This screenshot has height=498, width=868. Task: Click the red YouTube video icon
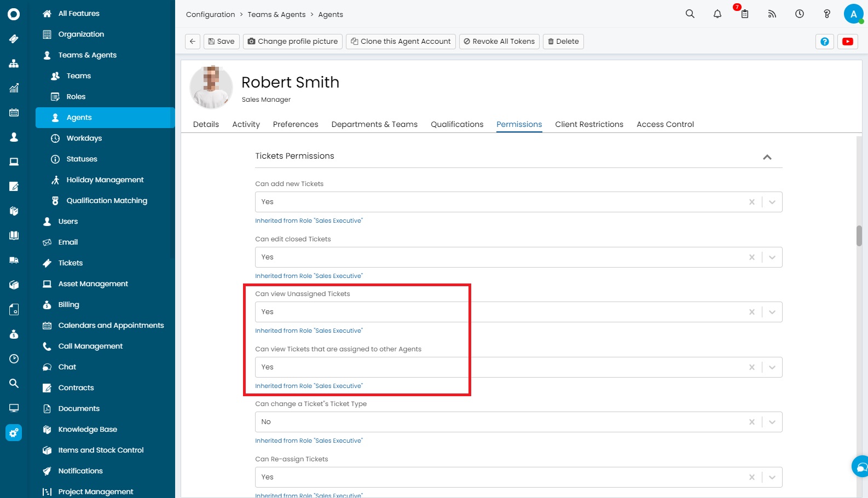(848, 42)
